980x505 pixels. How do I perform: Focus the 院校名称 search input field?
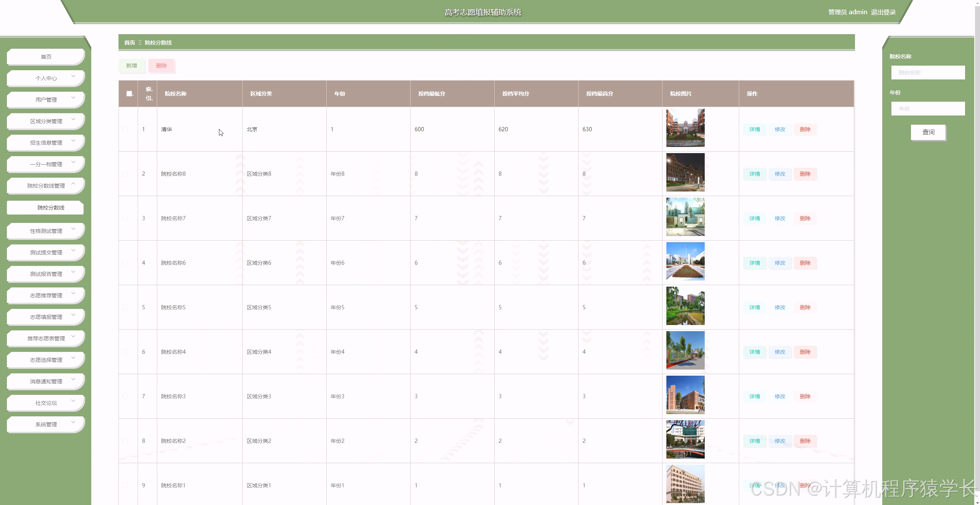pos(927,73)
